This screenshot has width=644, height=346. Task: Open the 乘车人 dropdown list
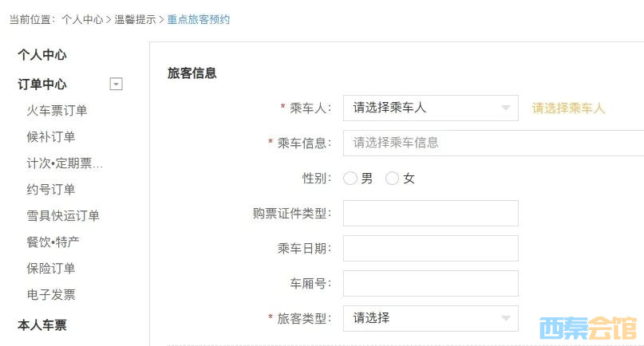pyautogui.click(x=430, y=108)
